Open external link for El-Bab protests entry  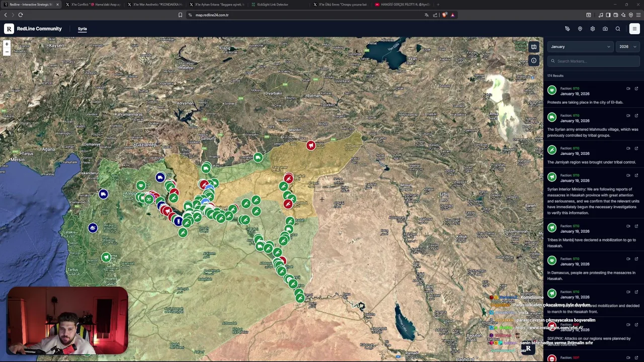coord(636,88)
